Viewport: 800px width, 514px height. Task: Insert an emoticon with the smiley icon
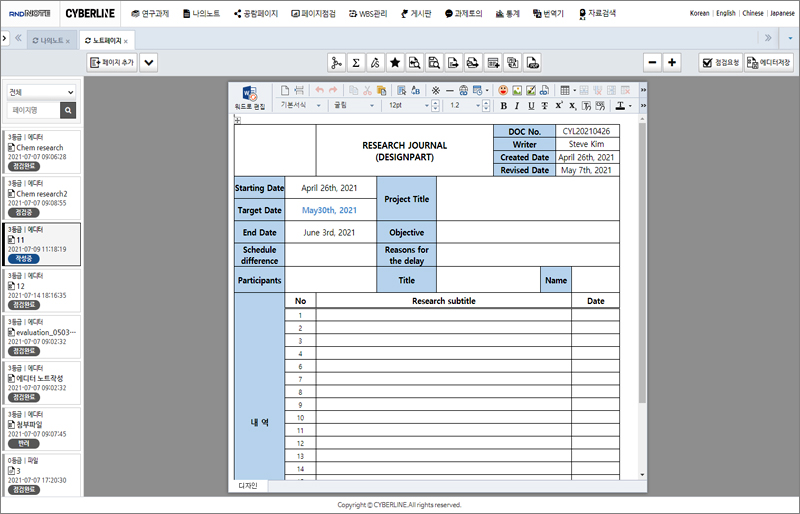(x=502, y=90)
